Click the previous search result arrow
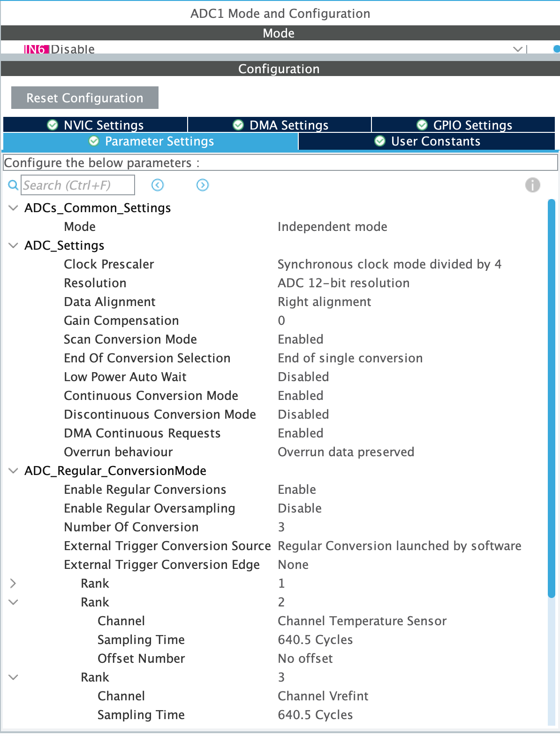Viewport: 560px width, 736px height. pos(158,185)
